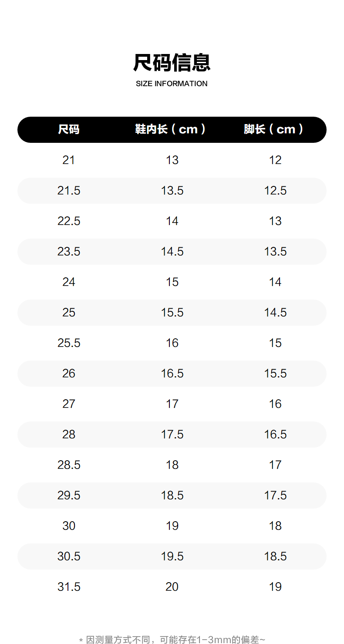The width and height of the screenshot is (344, 644).
Task: Click the size 29.5 cell
Action: 69,496
